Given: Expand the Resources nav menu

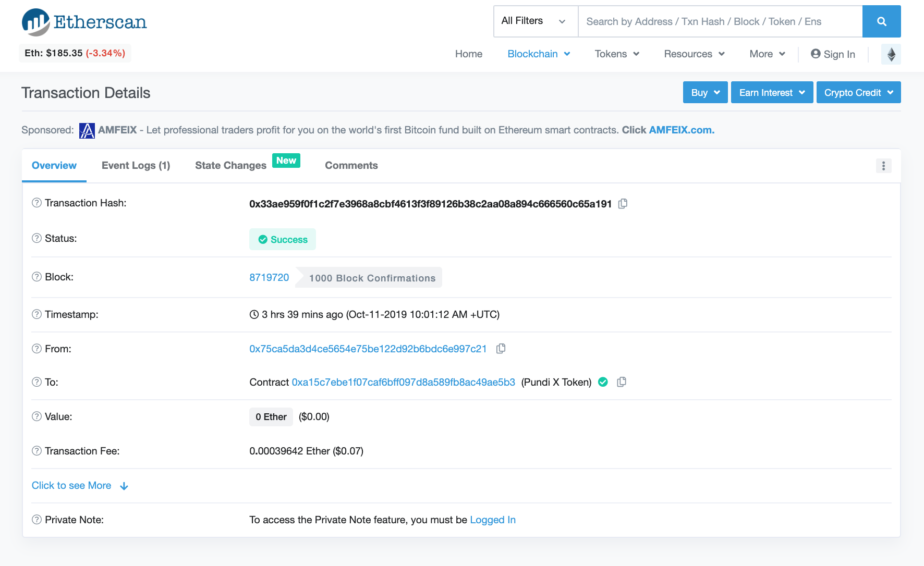Looking at the screenshot, I should pos(694,54).
